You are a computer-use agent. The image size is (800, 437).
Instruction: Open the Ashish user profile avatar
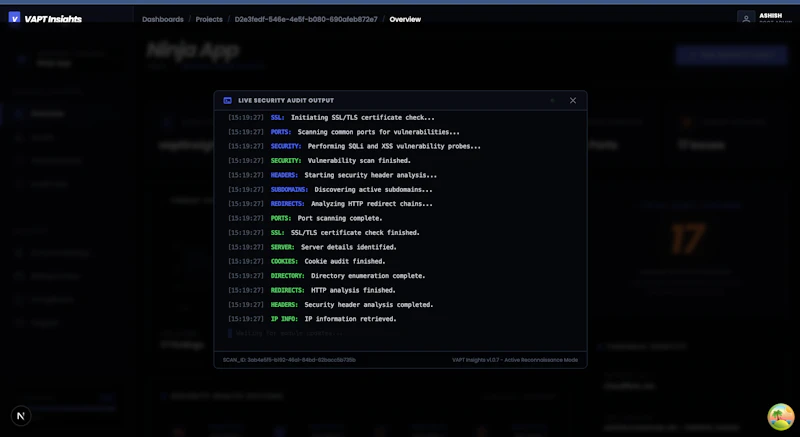click(x=746, y=18)
